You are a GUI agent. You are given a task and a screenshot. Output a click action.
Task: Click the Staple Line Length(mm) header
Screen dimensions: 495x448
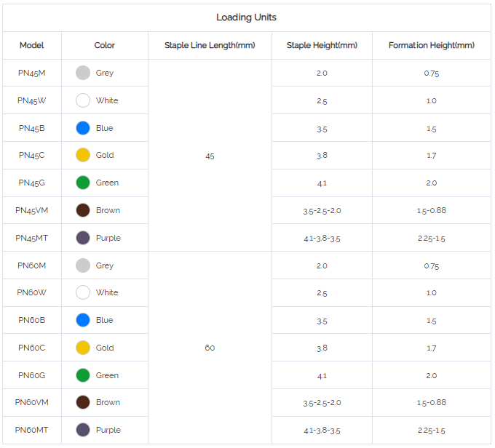pyautogui.click(x=210, y=45)
